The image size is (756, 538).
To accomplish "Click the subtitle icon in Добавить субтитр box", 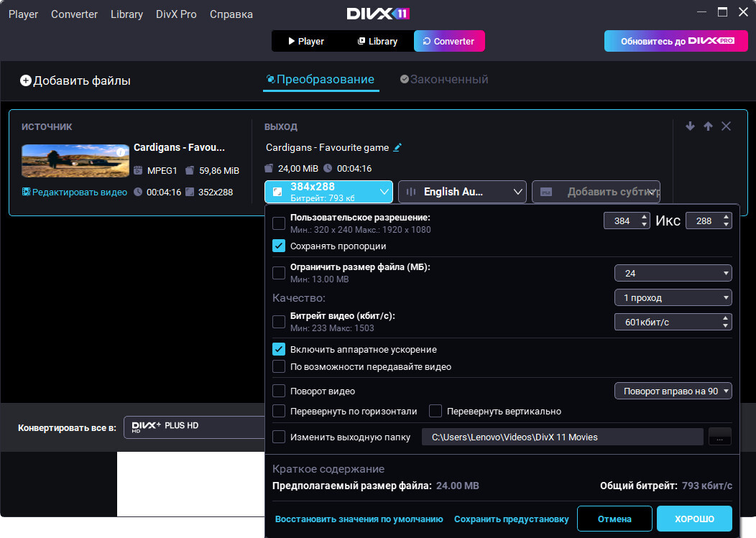I will (545, 192).
